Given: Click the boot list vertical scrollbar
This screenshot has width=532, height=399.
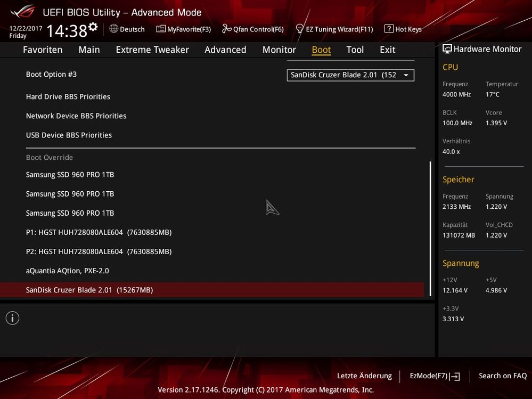Looking at the screenshot, I should point(431,229).
